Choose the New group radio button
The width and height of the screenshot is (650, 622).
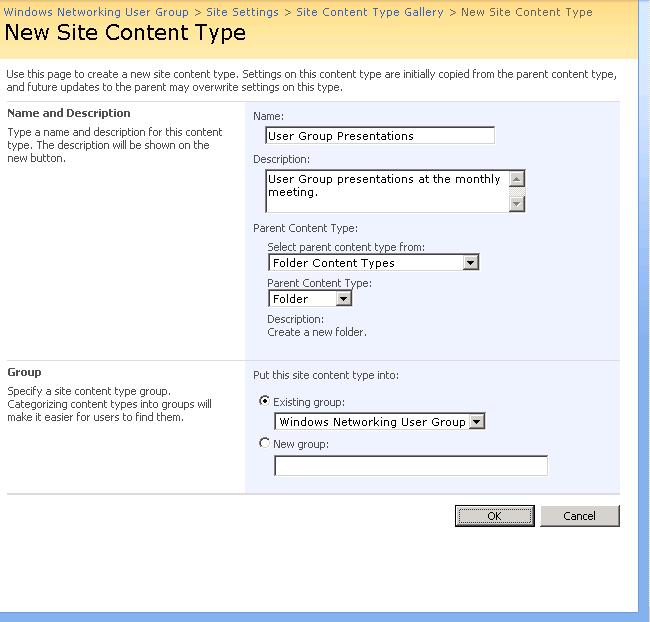tap(264, 444)
